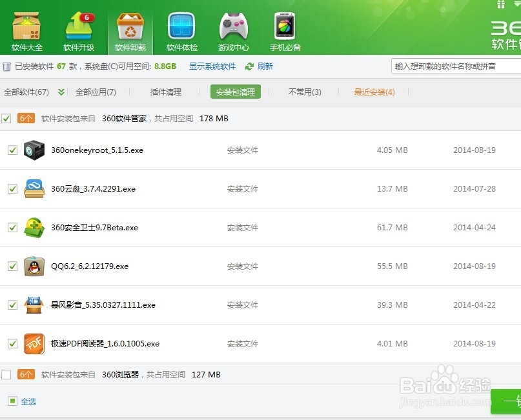Viewport: 521px width, 420px height.
Task: Uncheck the 360软件管家 group checkbox
Action: (6, 118)
